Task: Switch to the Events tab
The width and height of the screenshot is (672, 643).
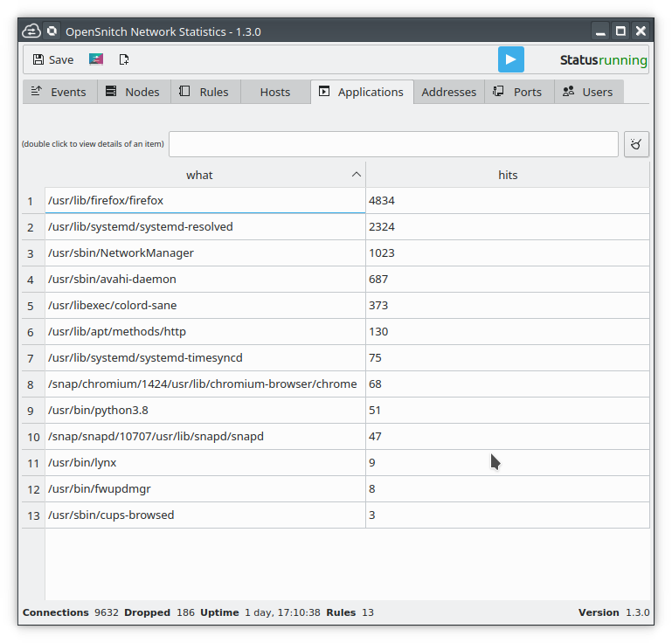Action: (x=59, y=92)
